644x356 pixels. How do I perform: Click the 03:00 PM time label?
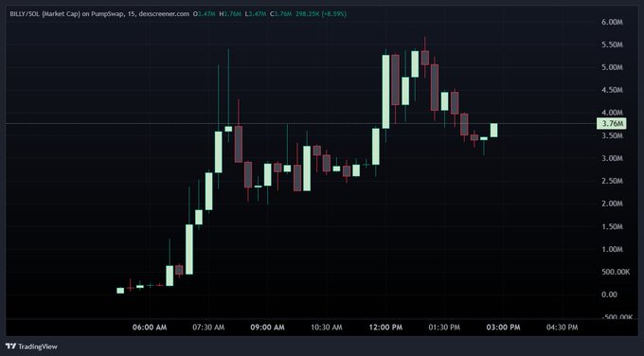point(503,328)
